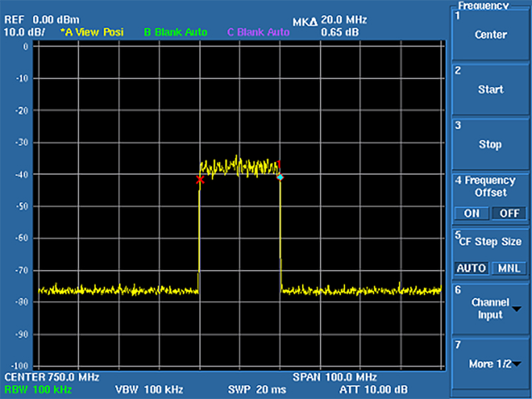This screenshot has width=532, height=399.
Task: Select the SWP 20 ms readout
Action: 257,389
